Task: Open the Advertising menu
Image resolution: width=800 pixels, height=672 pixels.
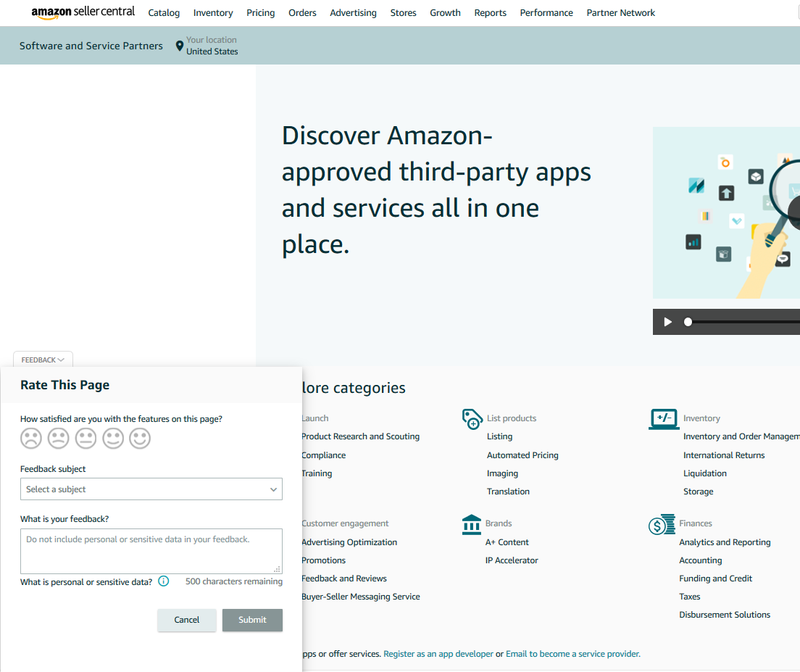Action: 353,13
